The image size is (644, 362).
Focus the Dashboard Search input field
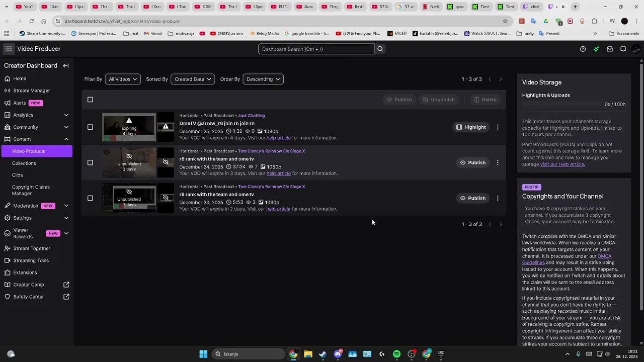click(x=316, y=49)
